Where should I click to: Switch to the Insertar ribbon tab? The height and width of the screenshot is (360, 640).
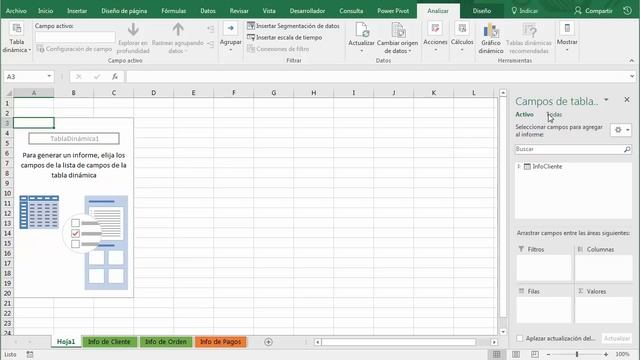click(77, 11)
